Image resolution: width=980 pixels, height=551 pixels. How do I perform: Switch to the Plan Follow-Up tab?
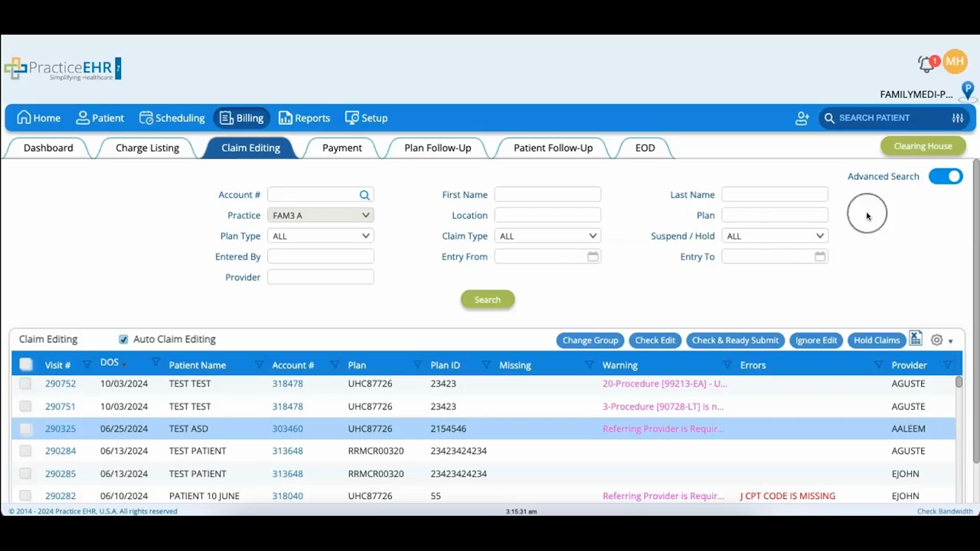[438, 148]
